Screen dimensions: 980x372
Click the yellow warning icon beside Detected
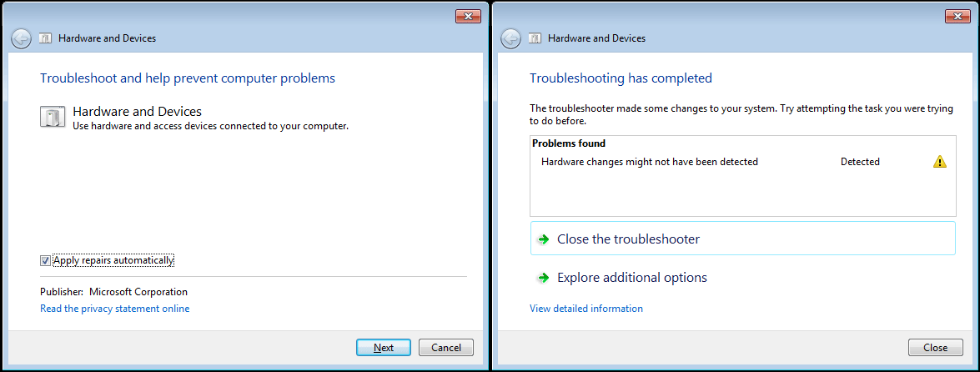pyautogui.click(x=940, y=162)
